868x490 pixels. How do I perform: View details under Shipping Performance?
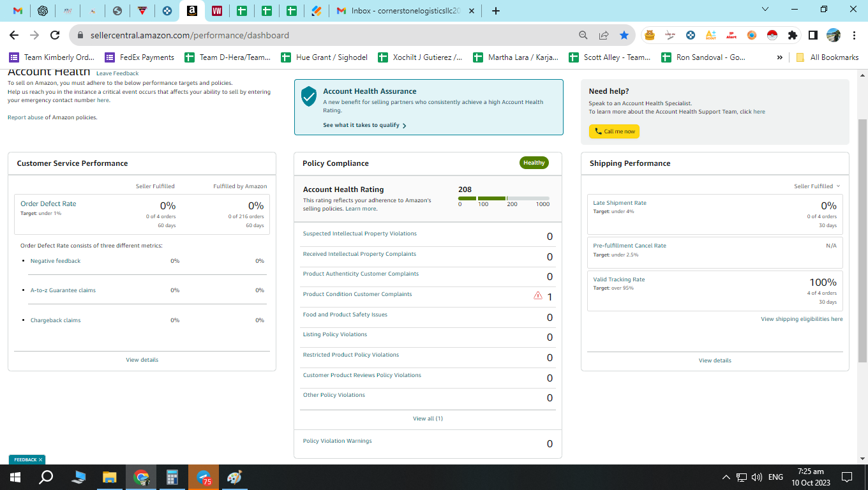coord(715,360)
